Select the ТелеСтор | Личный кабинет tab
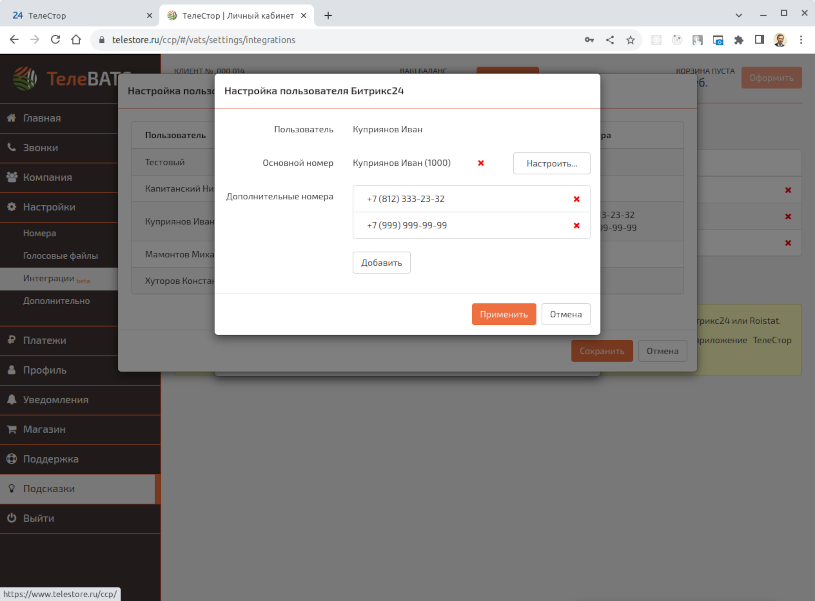This screenshot has width=815, height=601. click(x=237, y=16)
